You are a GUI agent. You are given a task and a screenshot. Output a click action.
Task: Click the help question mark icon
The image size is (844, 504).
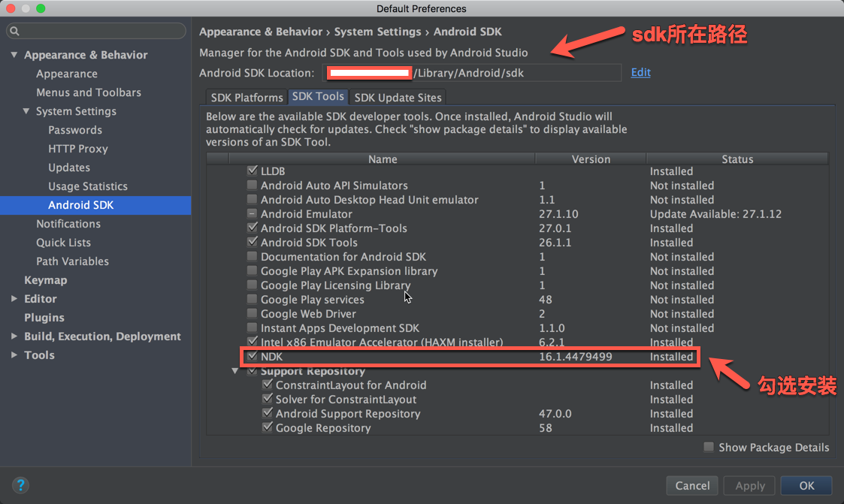pos(20,486)
